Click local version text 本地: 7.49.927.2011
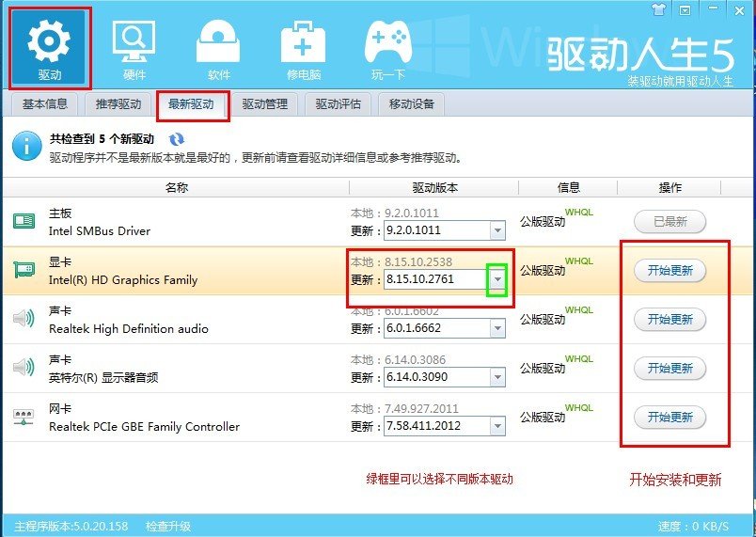Viewport: 756px width, 537px height. point(404,409)
